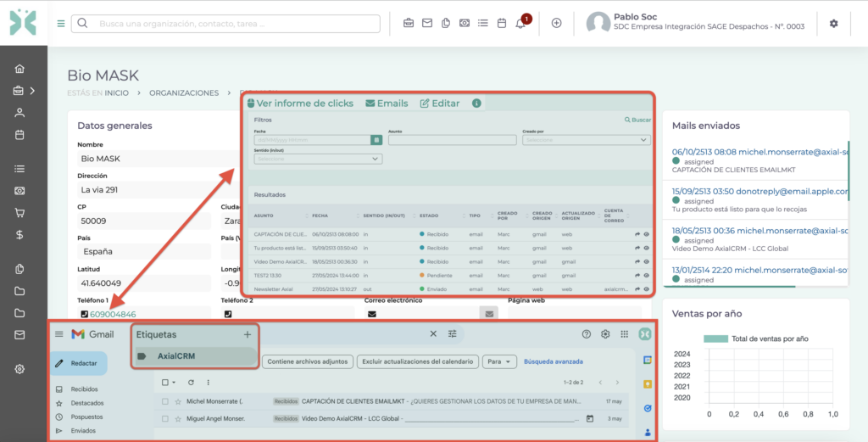Forward the Newsletter Axial email row
Screen dimensions: 868x442
637,289
